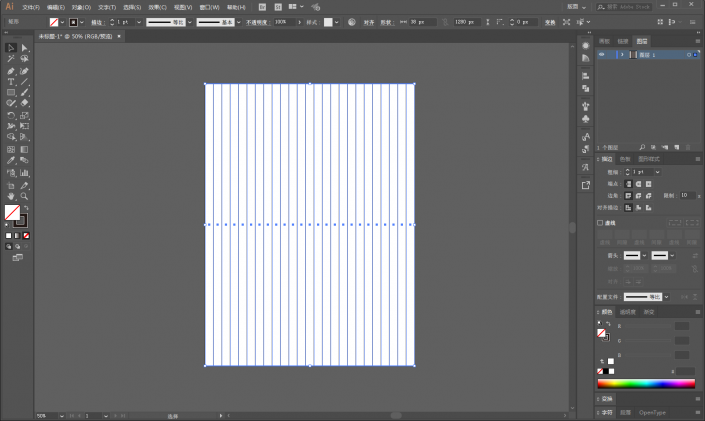Select the Shape Builder tool
This screenshot has height=421, width=705.
tap(11, 137)
